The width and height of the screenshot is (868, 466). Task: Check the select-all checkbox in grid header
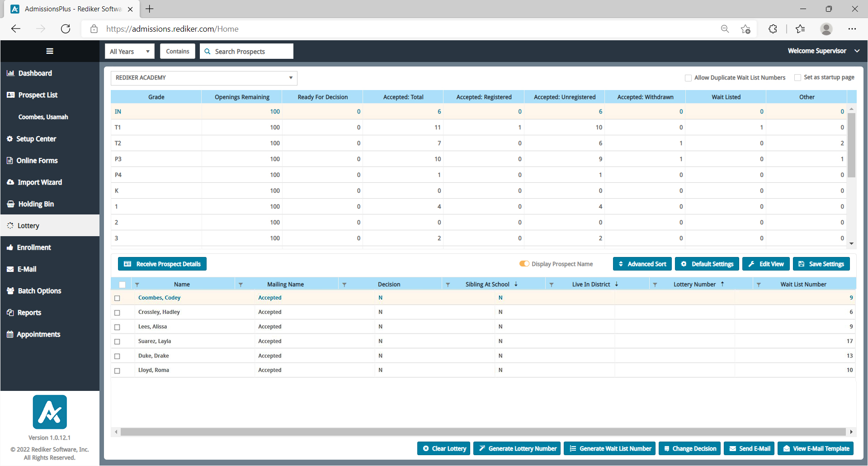pyautogui.click(x=122, y=285)
